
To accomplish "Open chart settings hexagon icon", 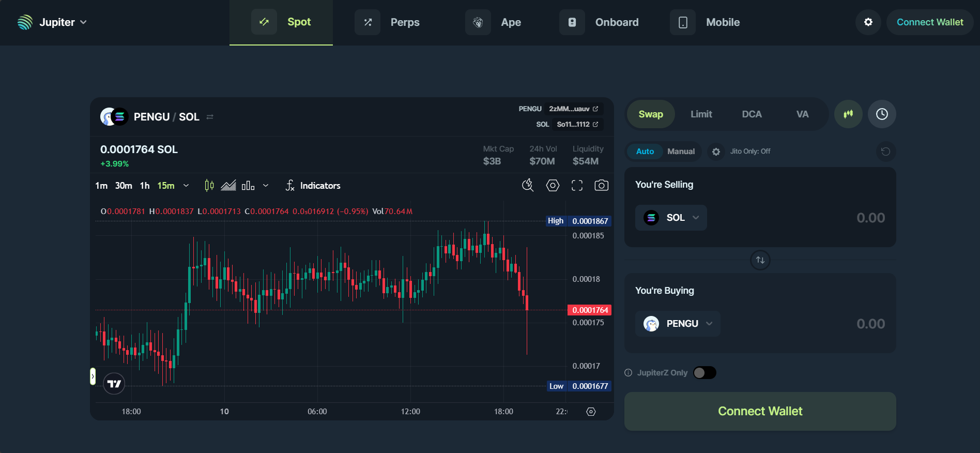I will 553,185.
